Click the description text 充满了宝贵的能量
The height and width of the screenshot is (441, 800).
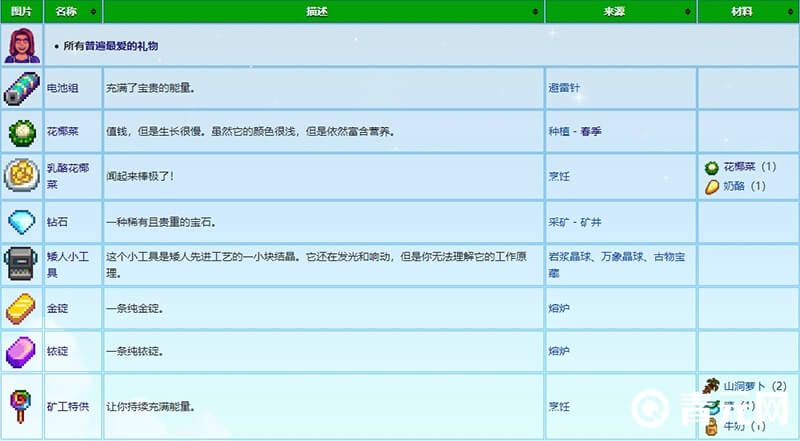pos(151,88)
